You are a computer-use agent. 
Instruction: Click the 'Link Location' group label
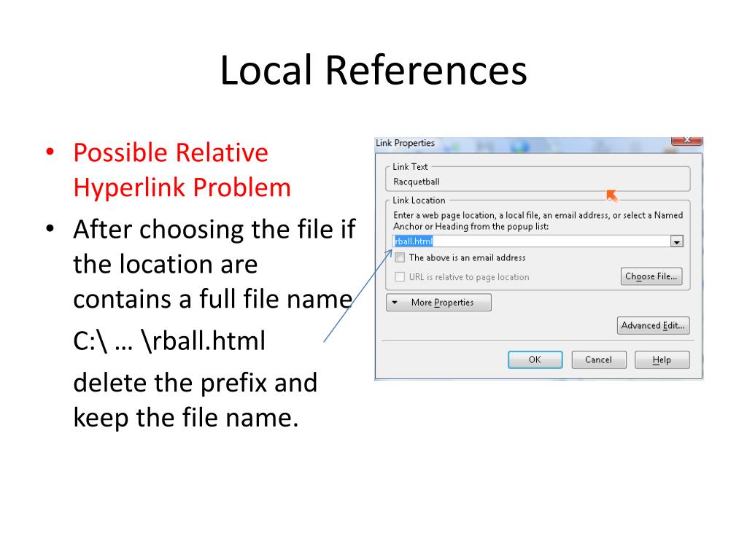click(x=419, y=200)
